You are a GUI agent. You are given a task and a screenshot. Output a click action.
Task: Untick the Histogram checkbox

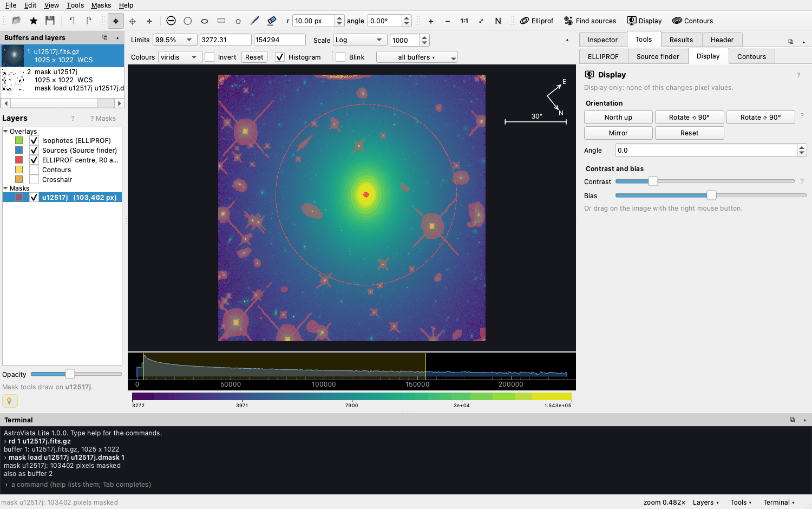point(280,57)
